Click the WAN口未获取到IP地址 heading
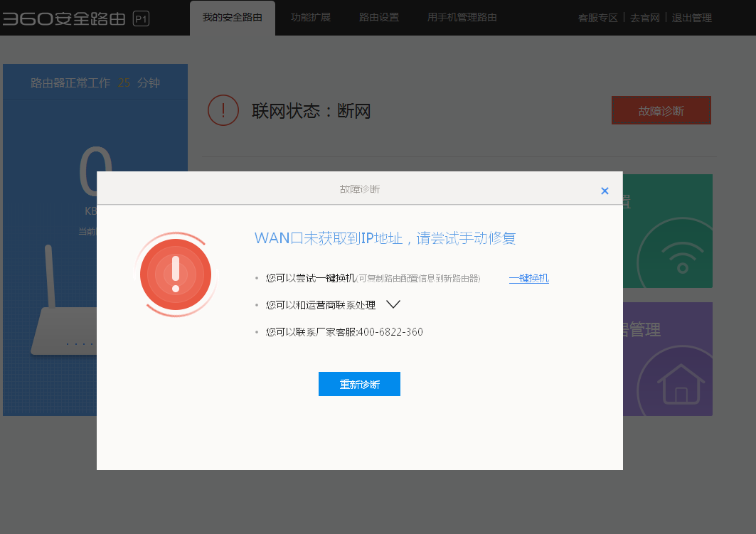Viewport: 756px width, 534px height. click(385, 238)
